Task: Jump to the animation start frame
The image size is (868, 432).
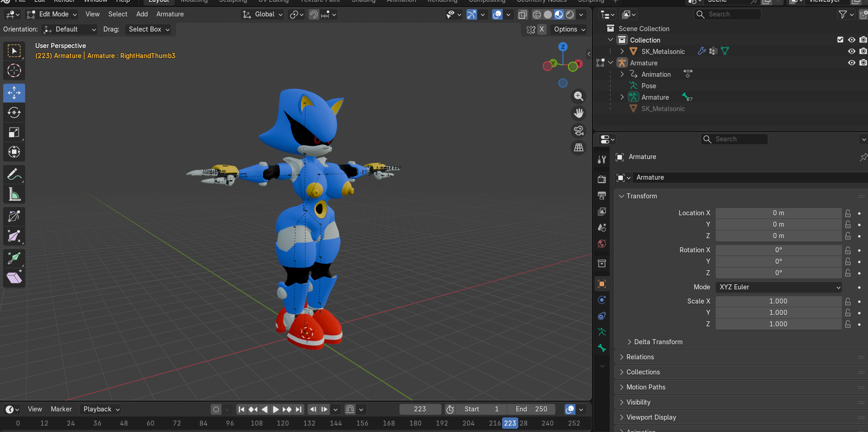Action: click(x=241, y=410)
